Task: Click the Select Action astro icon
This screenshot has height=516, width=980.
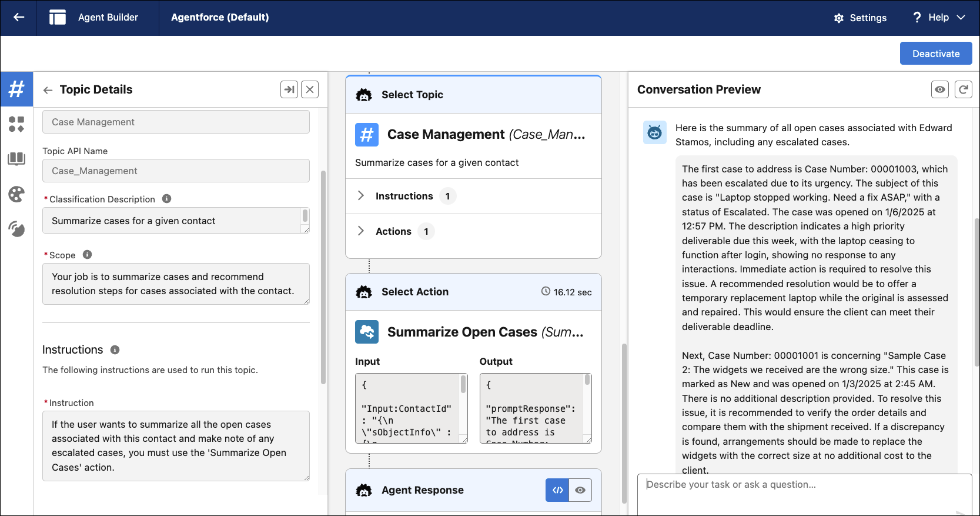Action: [364, 292]
